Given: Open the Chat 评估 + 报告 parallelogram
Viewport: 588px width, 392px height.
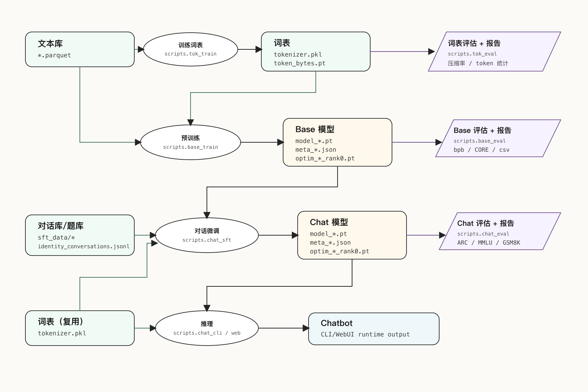Looking at the screenshot, I should point(500,231).
